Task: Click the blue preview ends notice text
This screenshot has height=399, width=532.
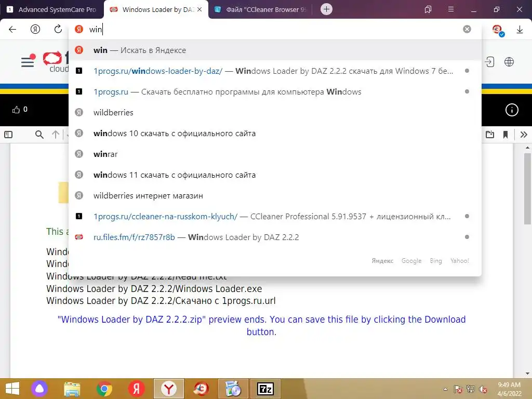Action: 262,325
